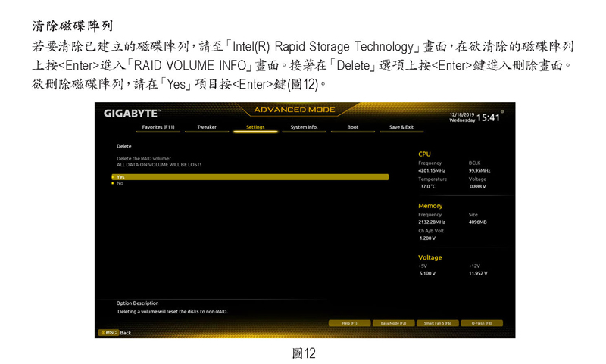Image resolution: width=606 pixels, height=364 pixels.
Task: Choose Yes to delete RAID volume
Action: pyautogui.click(x=250, y=177)
